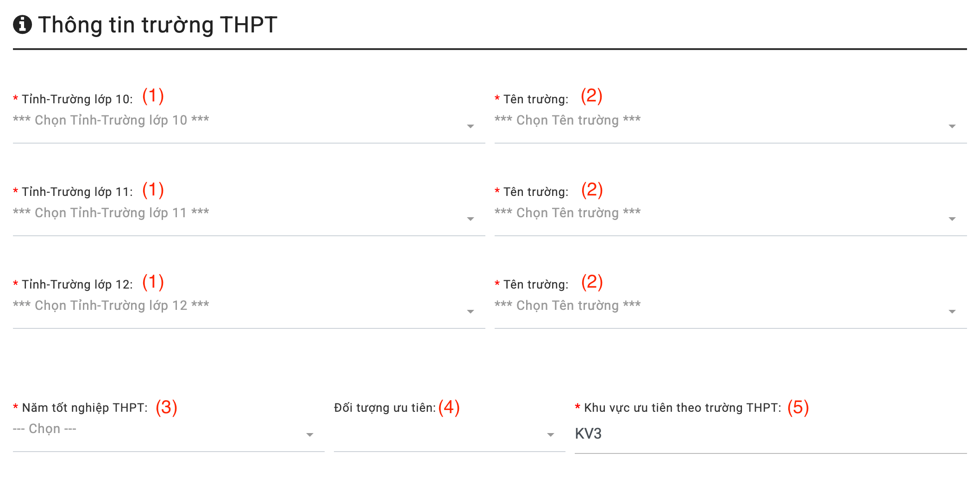Click the arrow icon for Tỉnh-Trường lớp 11
The height and width of the screenshot is (478, 980).
471,219
